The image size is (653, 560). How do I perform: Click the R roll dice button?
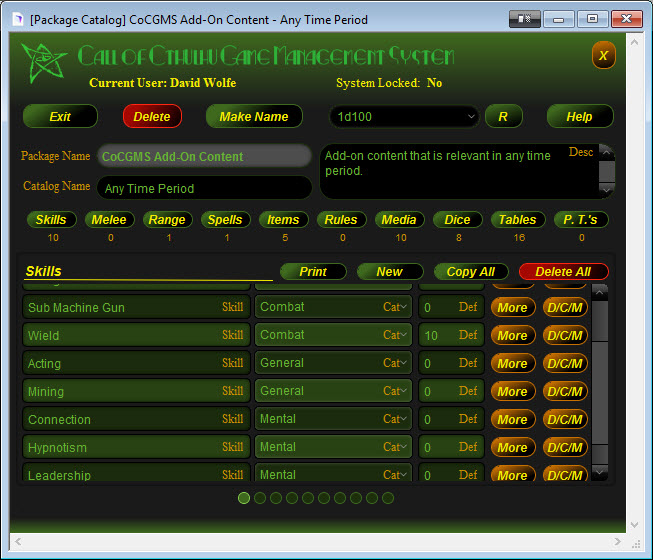(x=503, y=116)
